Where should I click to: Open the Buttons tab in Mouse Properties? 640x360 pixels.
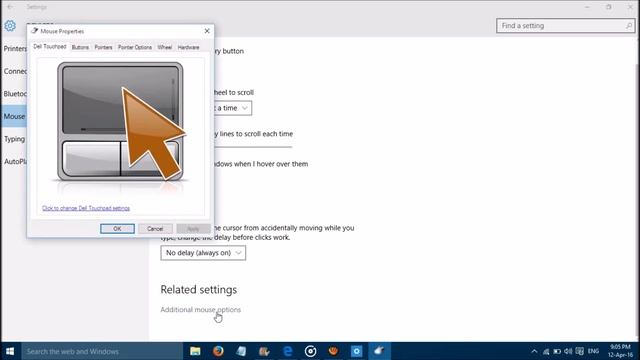(80, 47)
